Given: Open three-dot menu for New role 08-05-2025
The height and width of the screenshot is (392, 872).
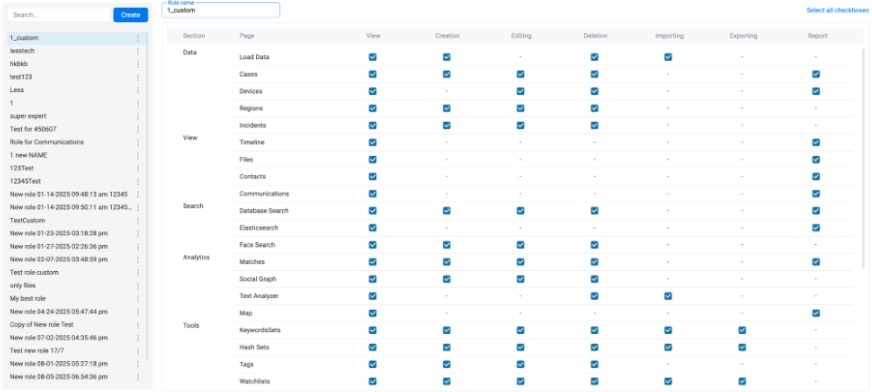Looking at the screenshot, I should coord(138,377).
